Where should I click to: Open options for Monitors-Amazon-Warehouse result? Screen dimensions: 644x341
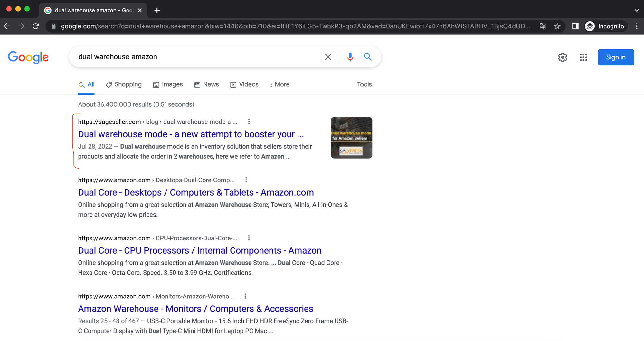tap(245, 296)
